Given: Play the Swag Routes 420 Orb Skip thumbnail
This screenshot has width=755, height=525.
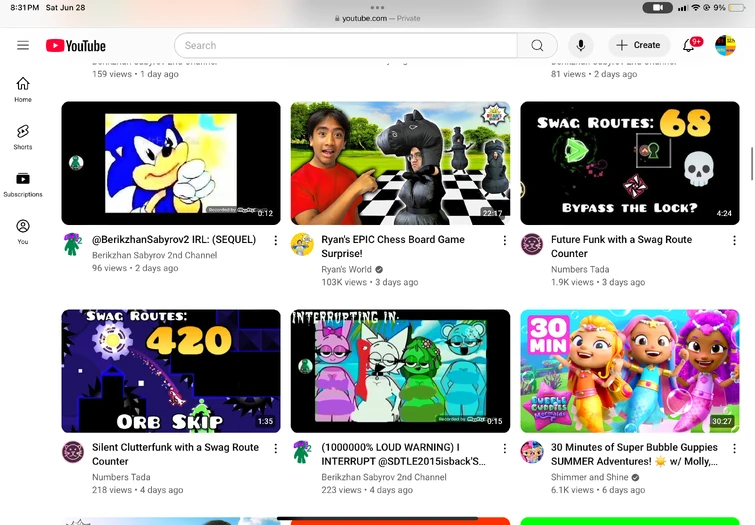Looking at the screenshot, I should (x=171, y=371).
